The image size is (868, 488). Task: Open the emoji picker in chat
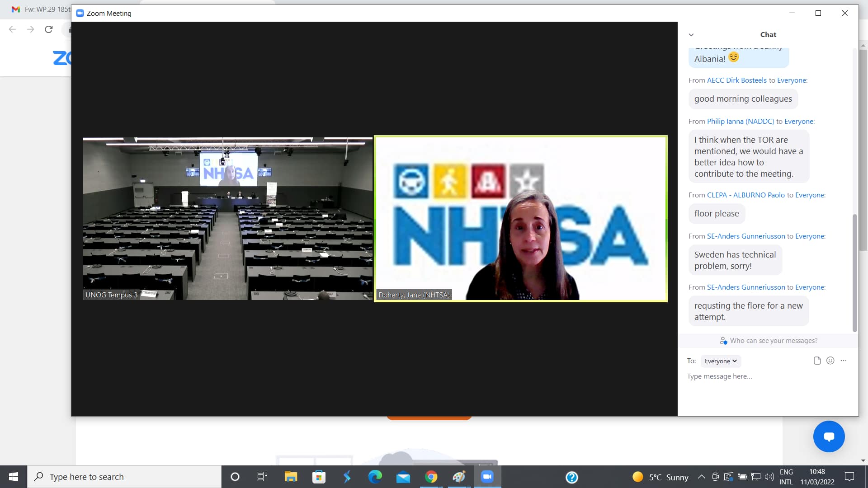pos(830,361)
